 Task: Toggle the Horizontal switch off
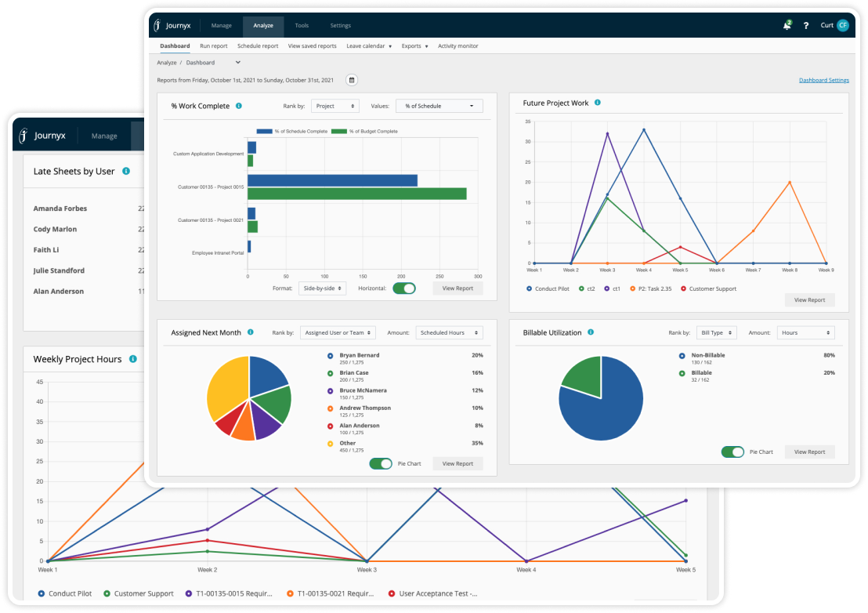coord(404,288)
